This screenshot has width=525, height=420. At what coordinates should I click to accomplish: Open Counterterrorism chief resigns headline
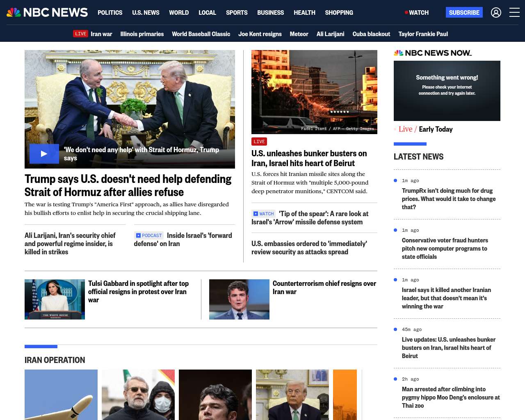324,288
